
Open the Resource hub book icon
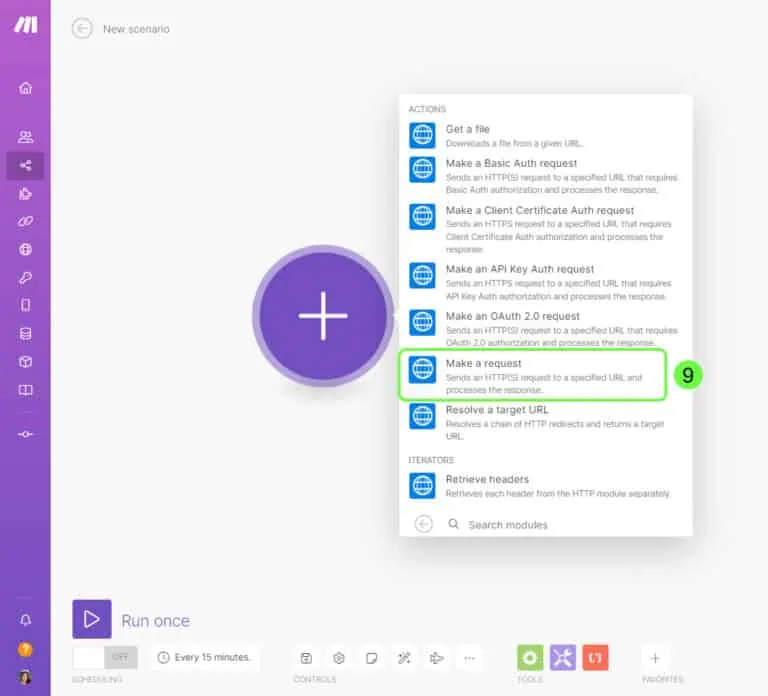point(25,390)
